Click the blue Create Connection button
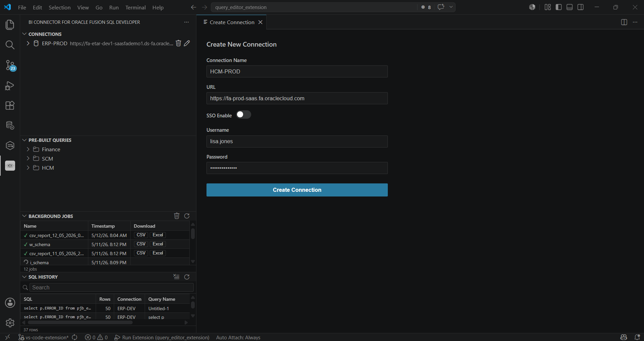Viewport: 644px width, 341px height. [x=297, y=190]
